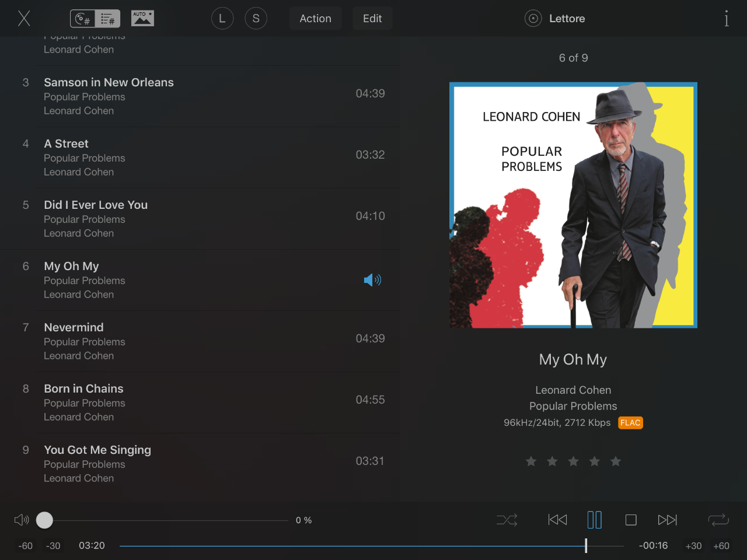Click the volume slider knob
Screen dimensions: 747x560
44,520
